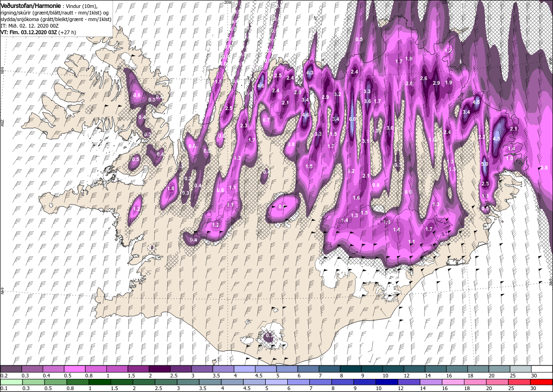Click the pale green 0.1 swatch in the lower rain legend
This screenshot has height=392, width=553.
click(x=11, y=382)
